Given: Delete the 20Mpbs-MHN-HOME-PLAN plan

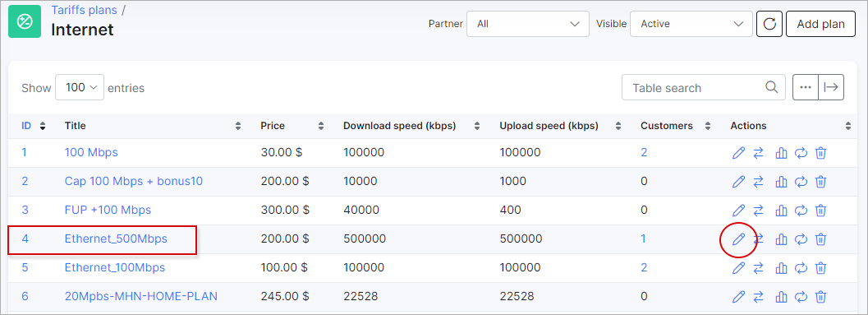Looking at the screenshot, I should pos(821,297).
